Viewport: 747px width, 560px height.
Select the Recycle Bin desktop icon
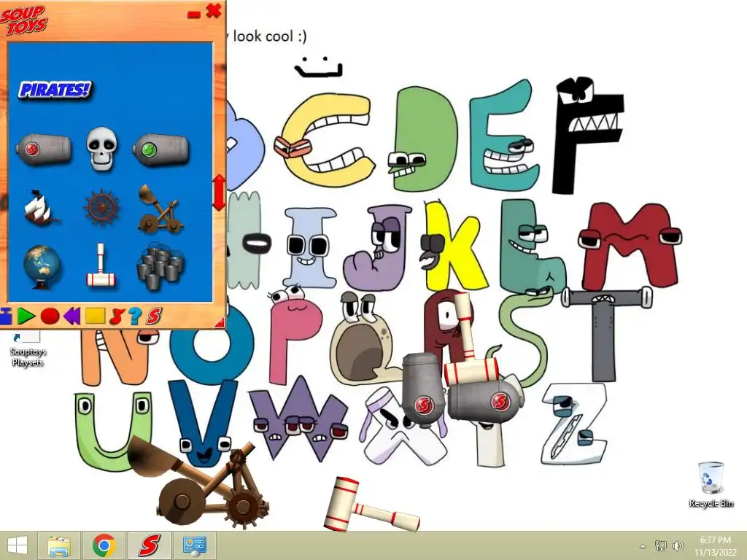coord(711,484)
